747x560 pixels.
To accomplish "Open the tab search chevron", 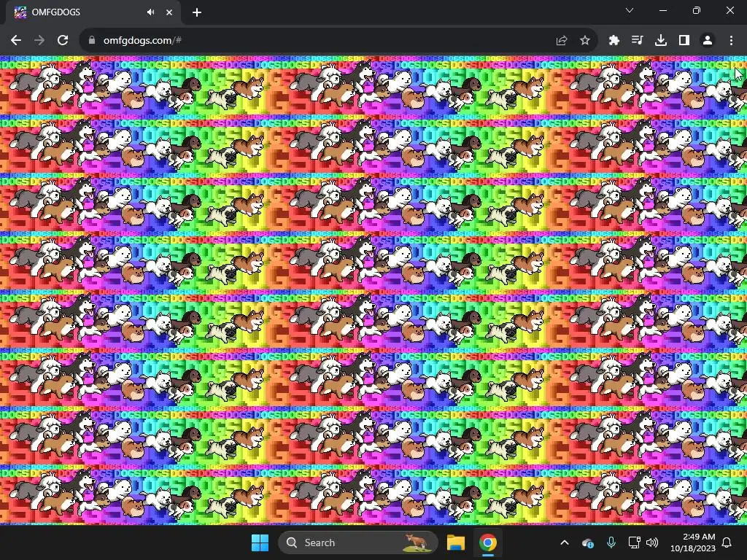I will point(630,10).
